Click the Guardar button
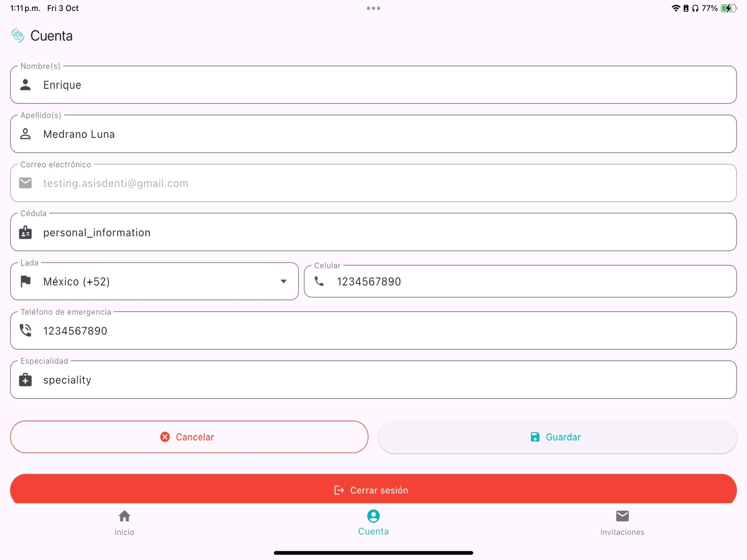This screenshot has height=560, width=747. pyautogui.click(x=558, y=437)
